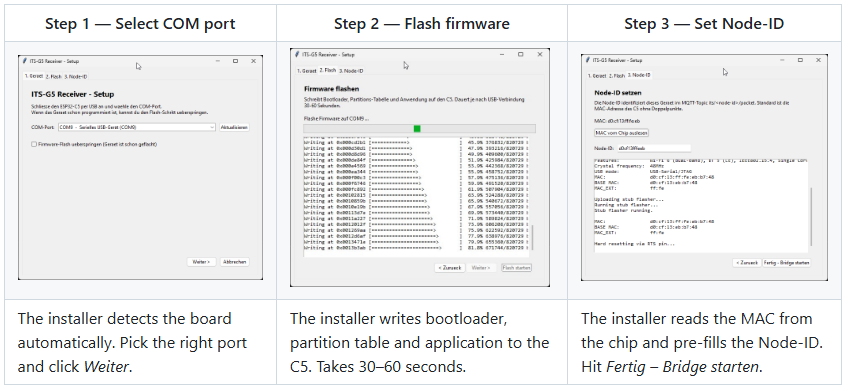The height and width of the screenshot is (388, 849).
Task: Maximize the Step 3 Node-ID window
Action: (x=800, y=60)
